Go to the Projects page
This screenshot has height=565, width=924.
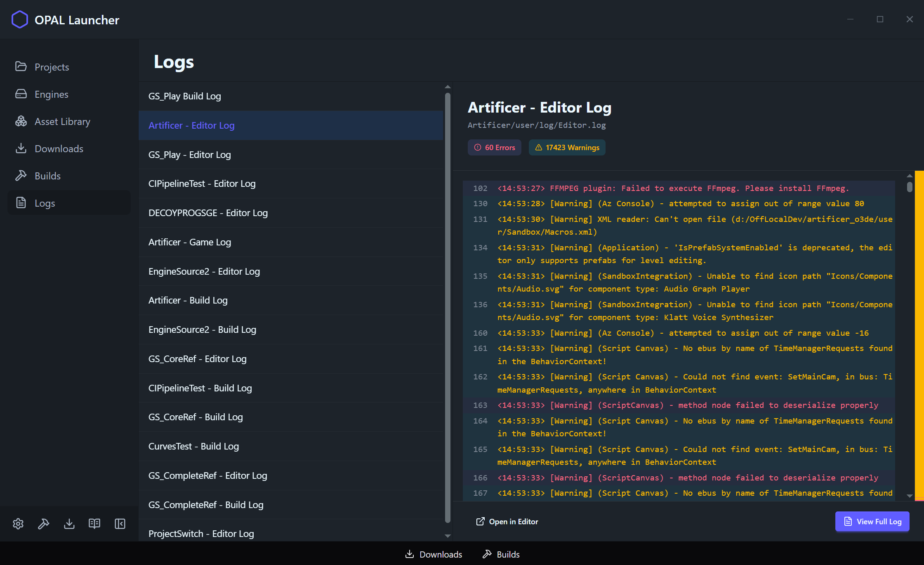(69, 67)
